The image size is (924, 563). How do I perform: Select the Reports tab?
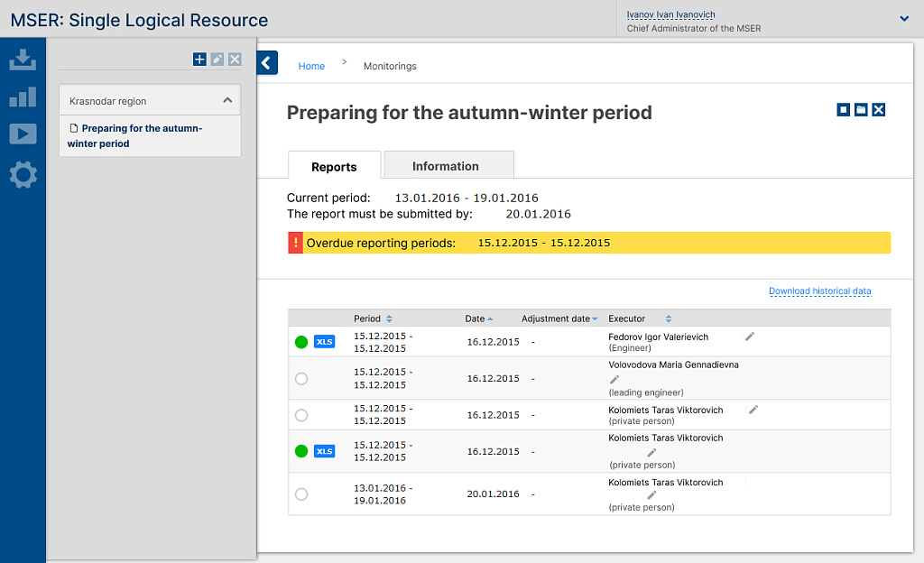click(334, 167)
